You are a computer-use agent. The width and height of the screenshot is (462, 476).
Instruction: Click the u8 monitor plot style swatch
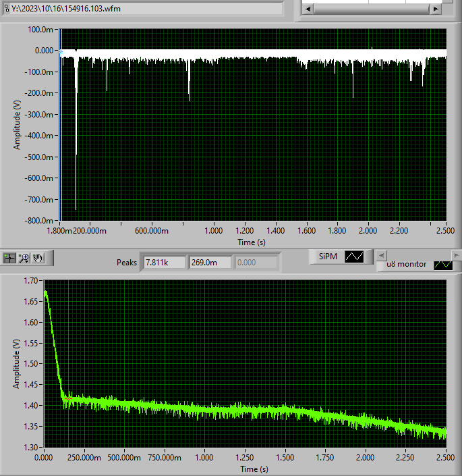[x=443, y=265]
